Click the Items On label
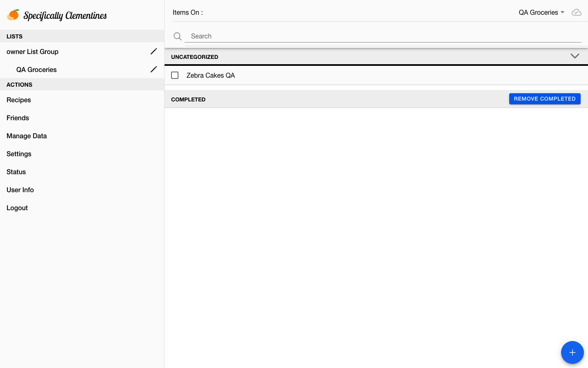The image size is (588, 368). click(188, 12)
